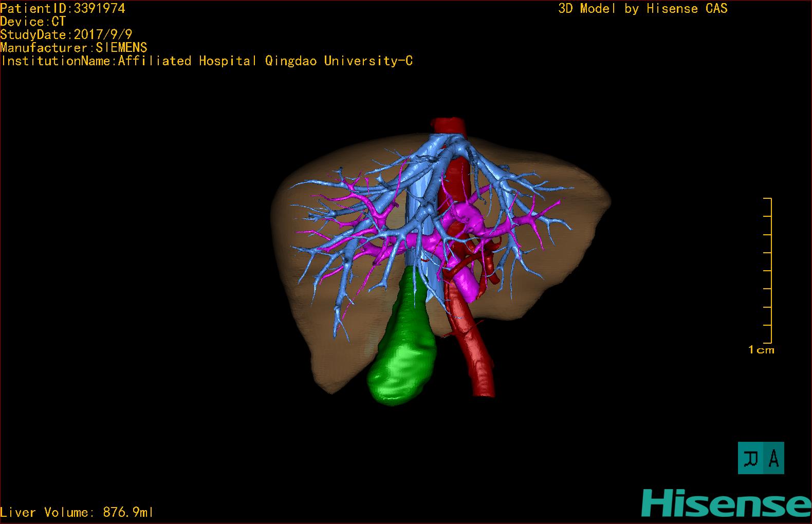Select the InstitutionName Affiliated Hospital Qingdao University-C line
This screenshot has width=812, height=524.
point(207,61)
